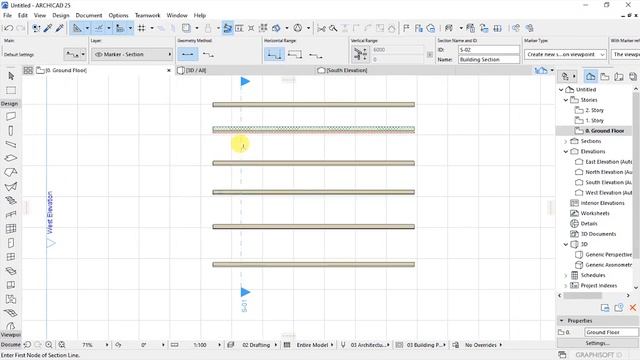Image resolution: width=640 pixels, height=360 pixels.
Task: Select the Curtain Wall tool
Action: (x=11, y=229)
